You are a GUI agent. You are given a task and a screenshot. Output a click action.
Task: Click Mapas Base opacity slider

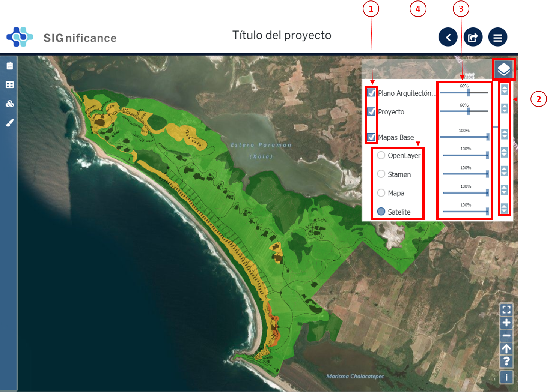[464, 137]
